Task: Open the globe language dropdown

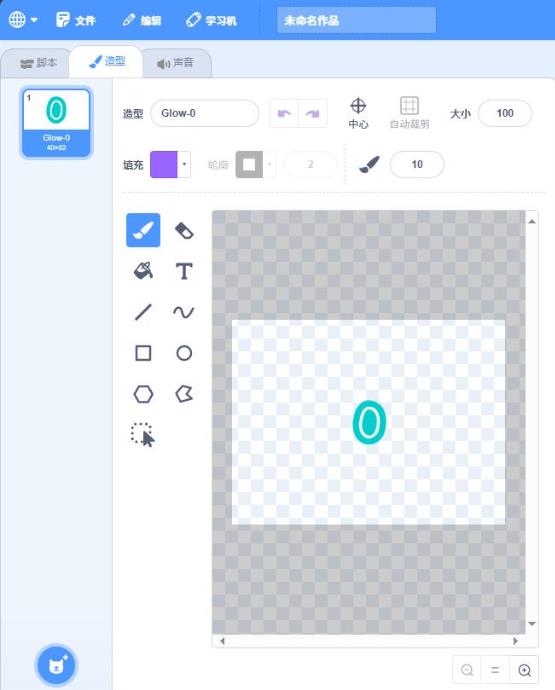Action: point(23,20)
